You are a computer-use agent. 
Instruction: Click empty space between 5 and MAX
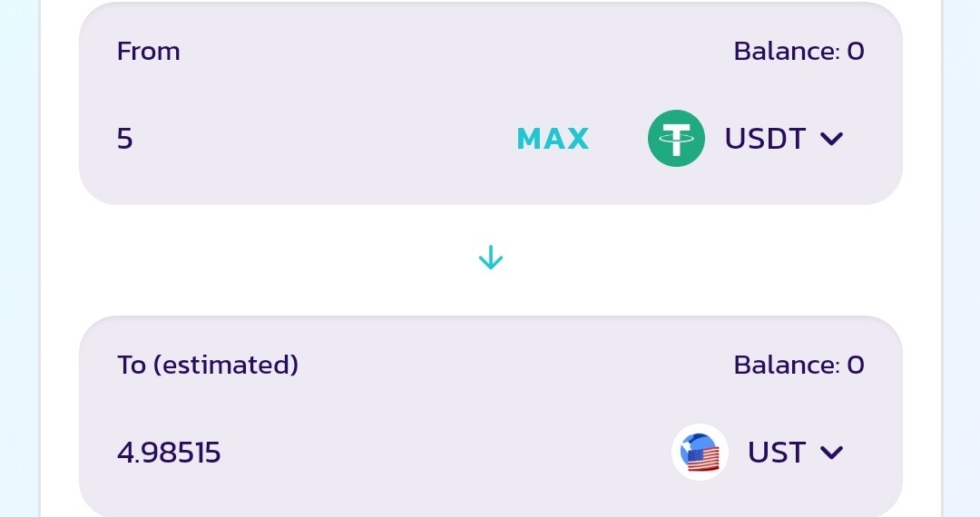[x=318, y=139]
